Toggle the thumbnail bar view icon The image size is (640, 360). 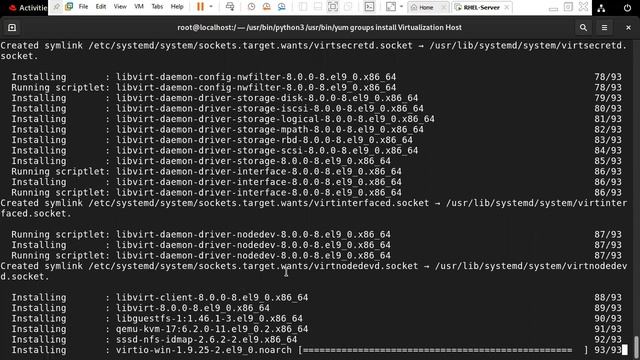tap(318, 7)
